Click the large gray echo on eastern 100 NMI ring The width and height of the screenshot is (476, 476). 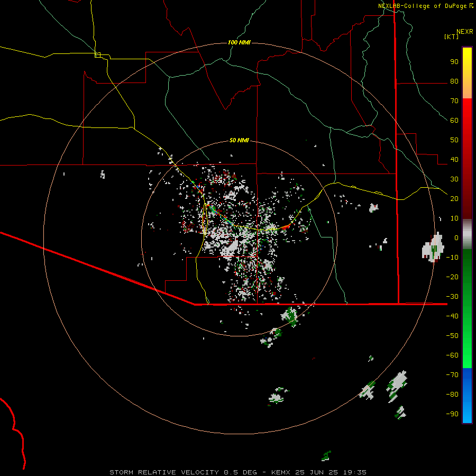click(x=433, y=248)
